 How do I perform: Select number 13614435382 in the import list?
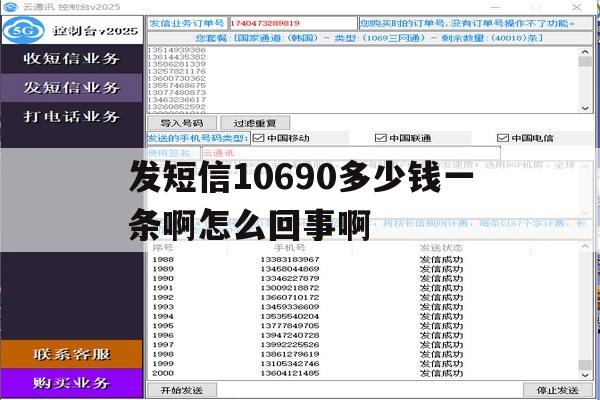[x=177, y=57]
